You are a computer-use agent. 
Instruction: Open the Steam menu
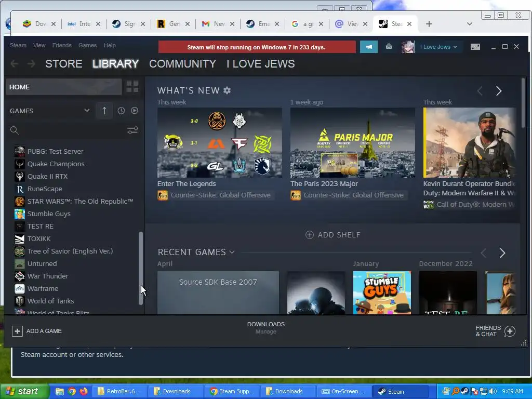(18, 45)
